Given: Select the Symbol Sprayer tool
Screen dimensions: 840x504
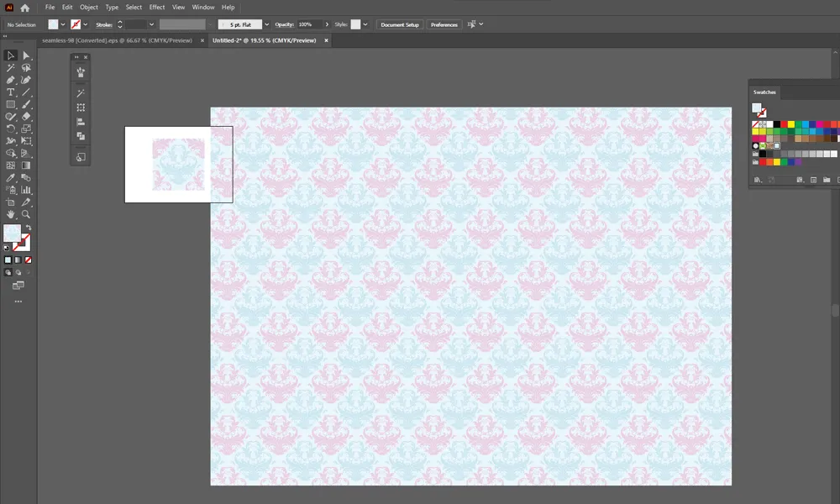Looking at the screenshot, I should click(x=10, y=190).
